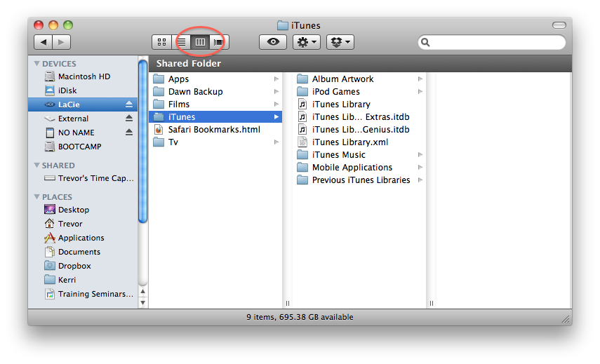
Task: Open Applications in the sidebar
Action: [x=83, y=238]
